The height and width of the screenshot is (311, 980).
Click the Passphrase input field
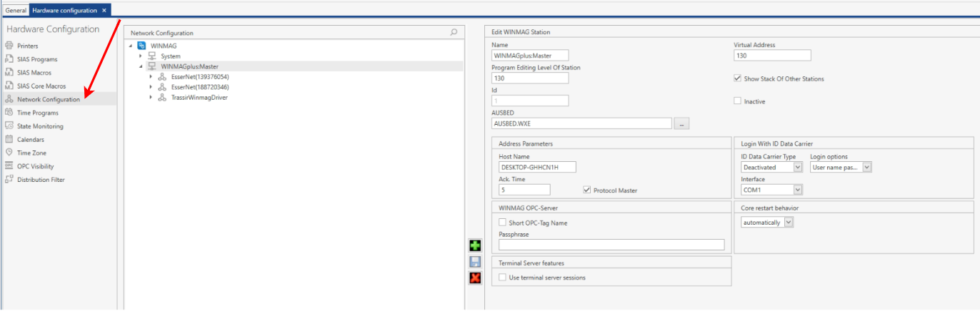tap(611, 245)
